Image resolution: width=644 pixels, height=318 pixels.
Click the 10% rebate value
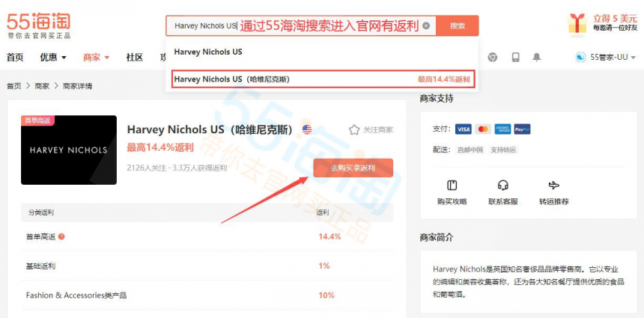pyautogui.click(x=326, y=296)
